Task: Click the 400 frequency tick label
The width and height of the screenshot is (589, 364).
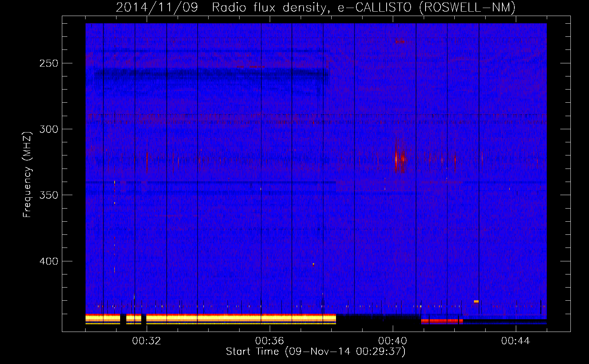Action: click(x=49, y=261)
